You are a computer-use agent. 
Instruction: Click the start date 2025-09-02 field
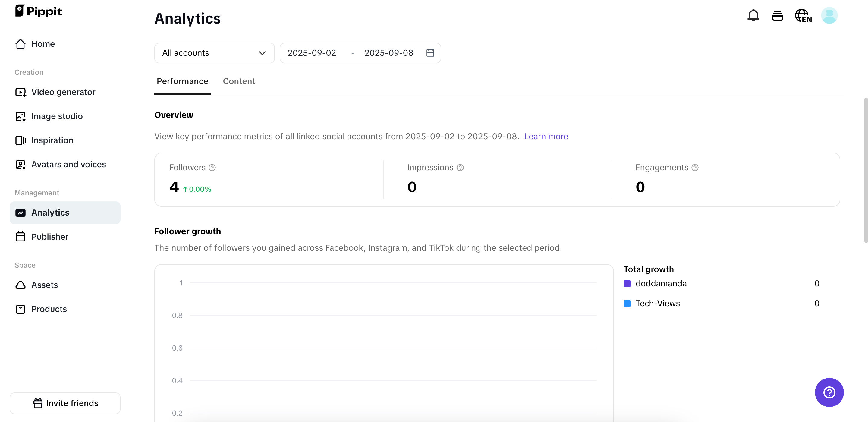tap(312, 53)
